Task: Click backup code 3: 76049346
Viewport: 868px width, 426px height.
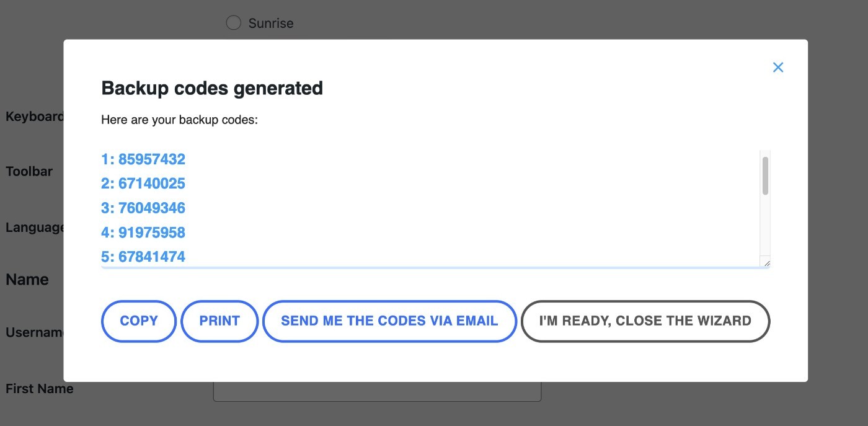Action: 143,208
